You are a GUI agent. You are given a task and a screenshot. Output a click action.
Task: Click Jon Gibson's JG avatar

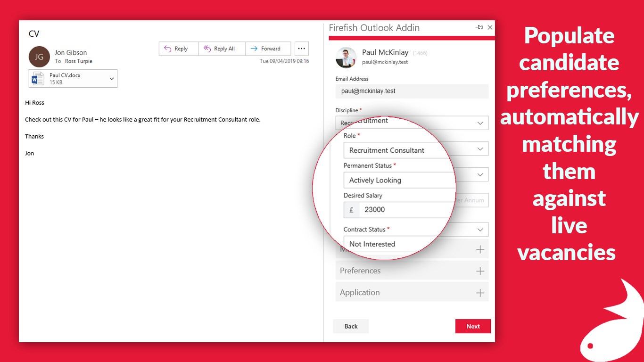pyautogui.click(x=39, y=57)
